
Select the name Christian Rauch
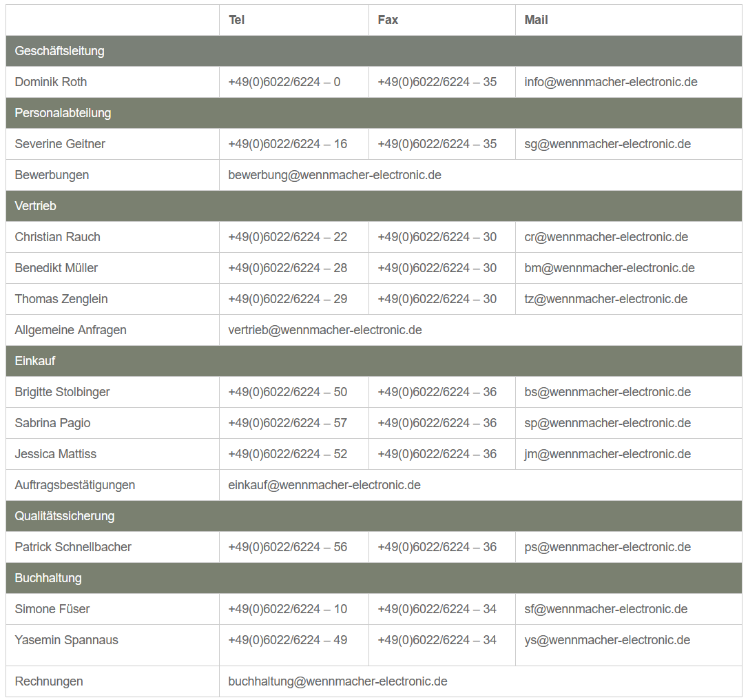[57, 237]
